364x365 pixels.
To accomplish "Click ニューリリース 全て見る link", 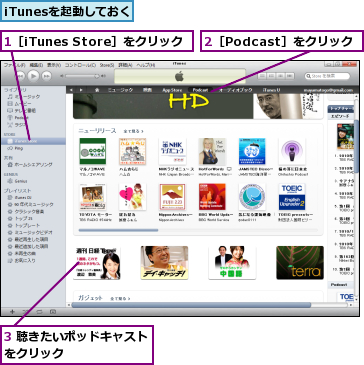I will 133,131.
